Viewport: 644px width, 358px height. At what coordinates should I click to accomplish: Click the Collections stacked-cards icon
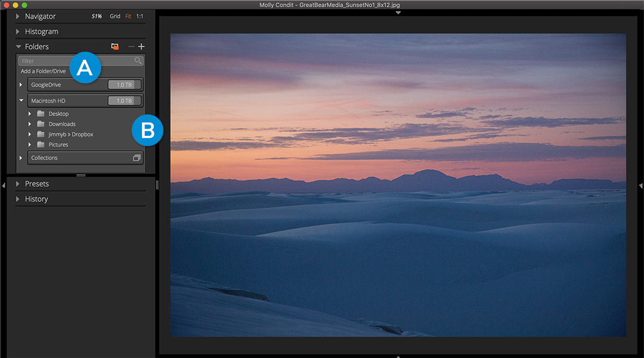point(137,158)
